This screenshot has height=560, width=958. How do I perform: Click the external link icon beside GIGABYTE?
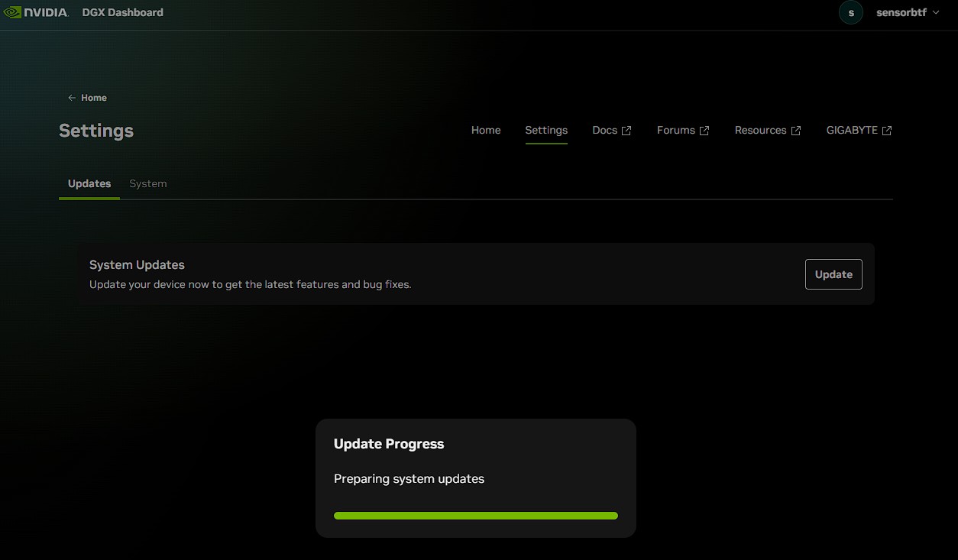pos(887,131)
